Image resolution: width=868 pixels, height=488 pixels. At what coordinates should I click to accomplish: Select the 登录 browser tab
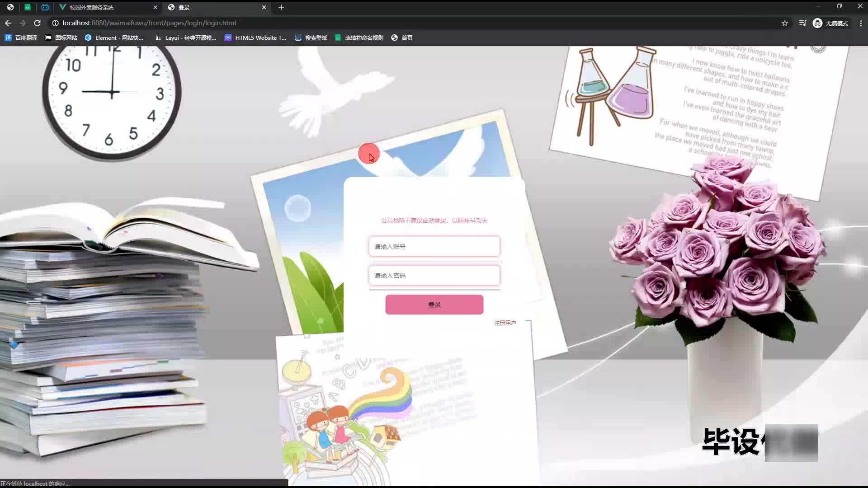point(216,7)
